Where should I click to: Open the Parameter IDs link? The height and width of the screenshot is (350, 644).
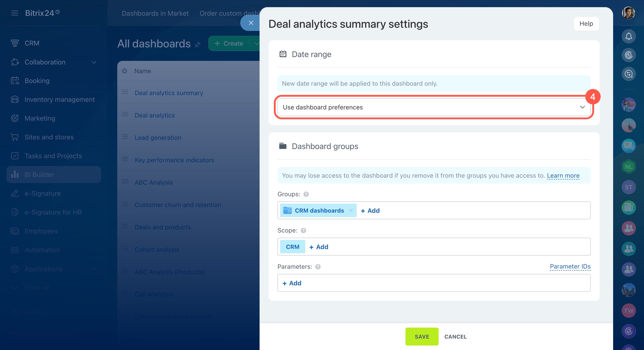click(570, 267)
